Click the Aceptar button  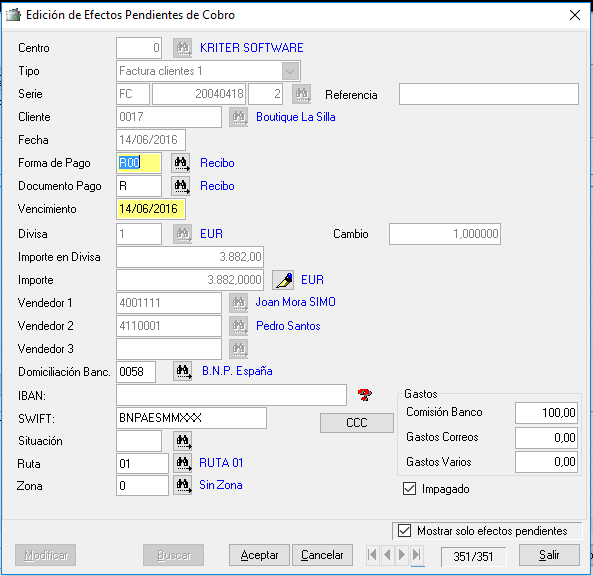pyautogui.click(x=259, y=555)
